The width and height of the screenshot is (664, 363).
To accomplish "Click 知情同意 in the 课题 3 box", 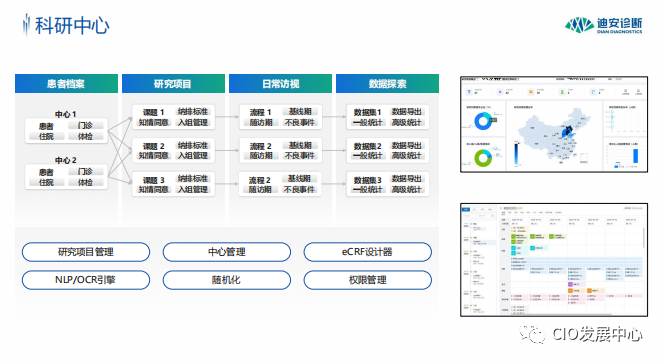I will 153,189.
